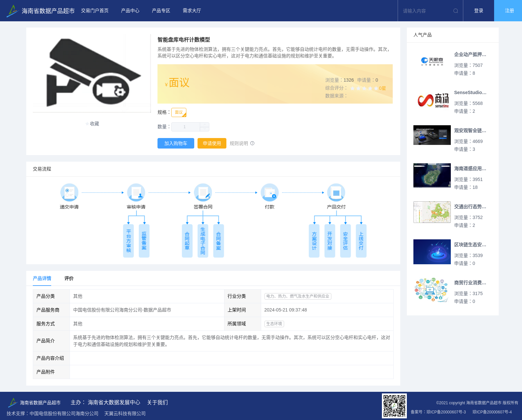Click the 电力、热力、燃气及水生产和供应业 tag
This screenshot has width=522, height=420.
[298, 296]
